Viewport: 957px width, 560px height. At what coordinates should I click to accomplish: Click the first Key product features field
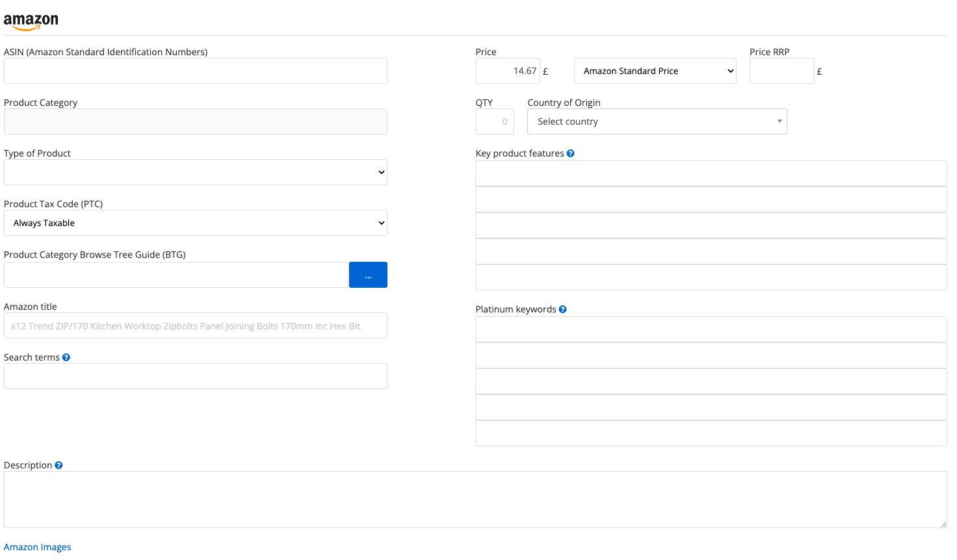[711, 173]
